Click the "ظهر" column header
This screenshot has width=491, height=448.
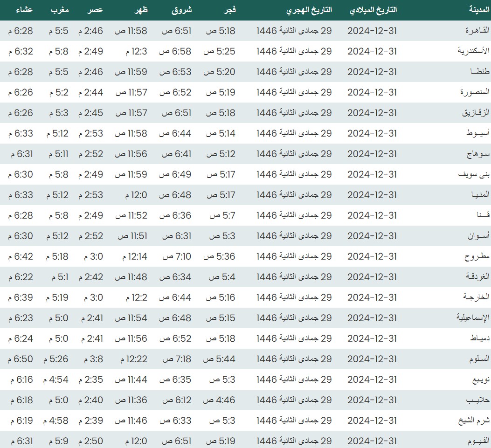coord(140,10)
